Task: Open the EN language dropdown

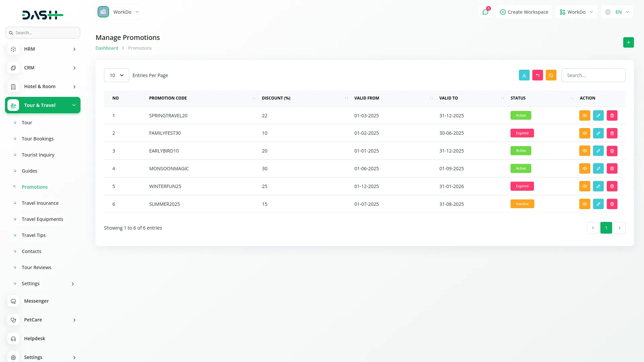Action: tap(618, 12)
